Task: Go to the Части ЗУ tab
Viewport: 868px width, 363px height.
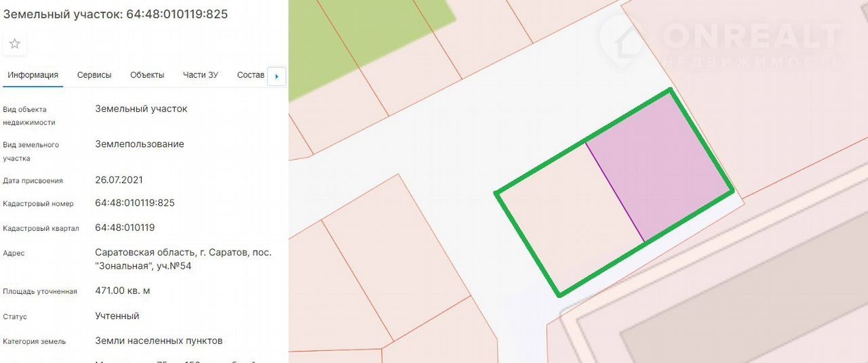Action: (x=200, y=75)
